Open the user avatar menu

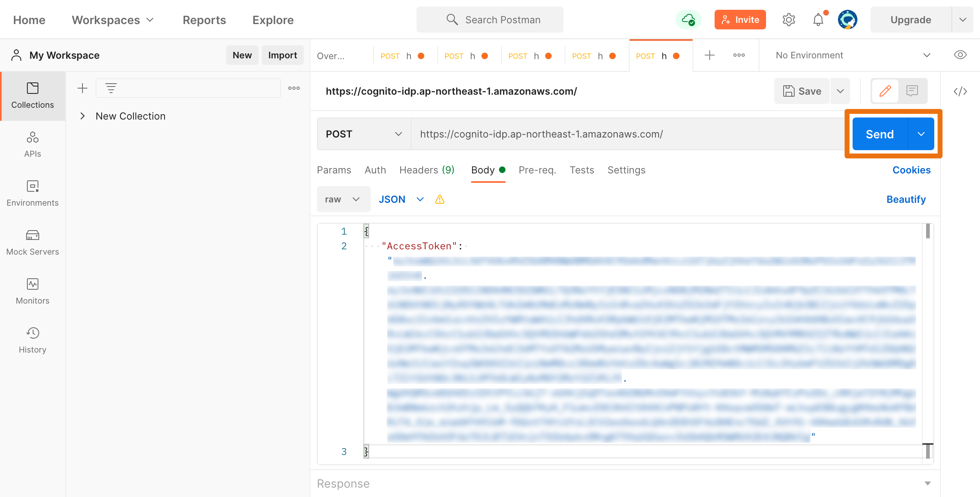point(848,20)
